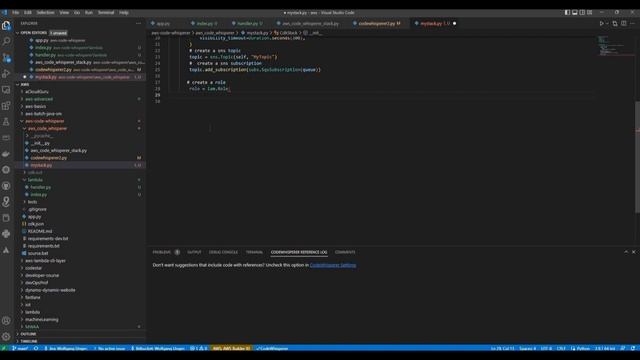Viewport: 640px width, 360px height.
Task: Open the File menu
Action: point(16,13)
